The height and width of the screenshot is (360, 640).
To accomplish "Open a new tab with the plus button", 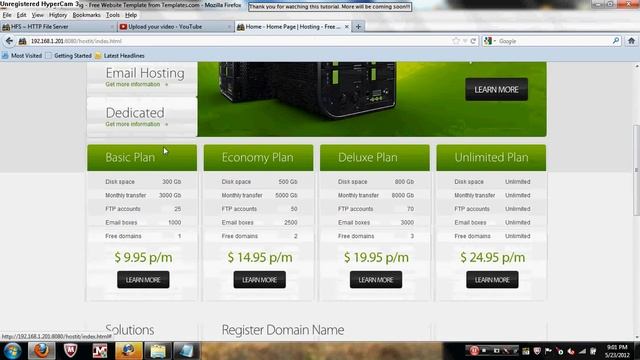I will 358,27.
